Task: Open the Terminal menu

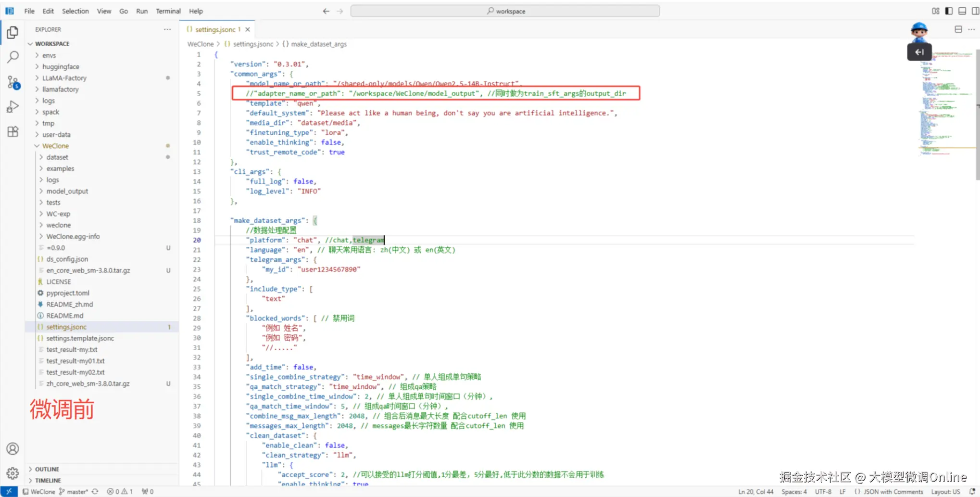Action: point(168,11)
